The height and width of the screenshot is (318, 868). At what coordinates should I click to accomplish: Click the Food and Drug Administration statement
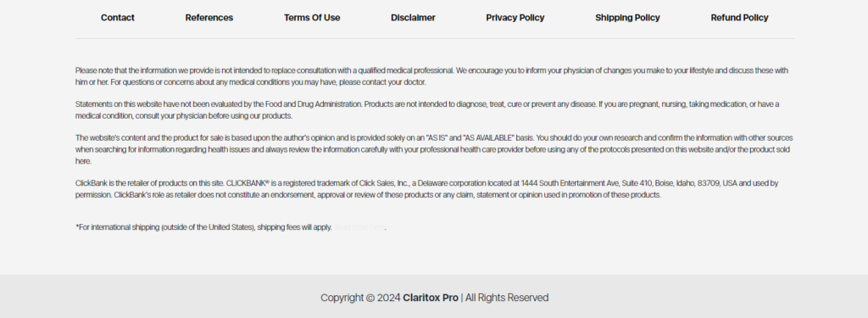(427, 109)
